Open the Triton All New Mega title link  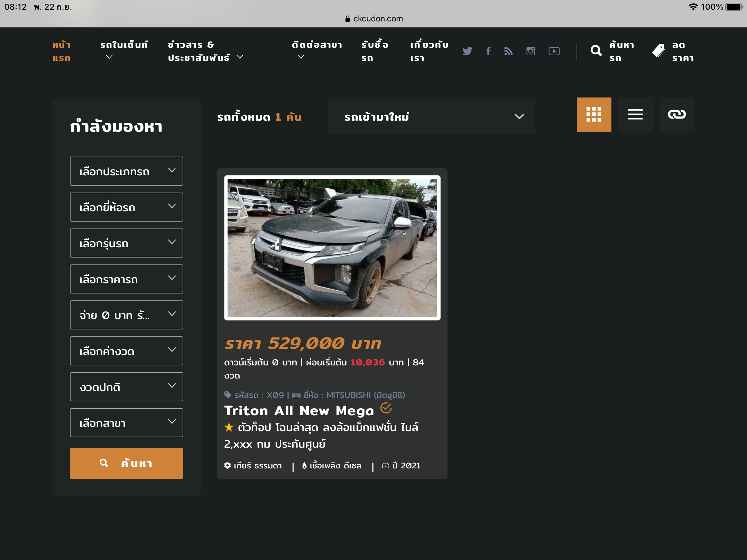(299, 411)
